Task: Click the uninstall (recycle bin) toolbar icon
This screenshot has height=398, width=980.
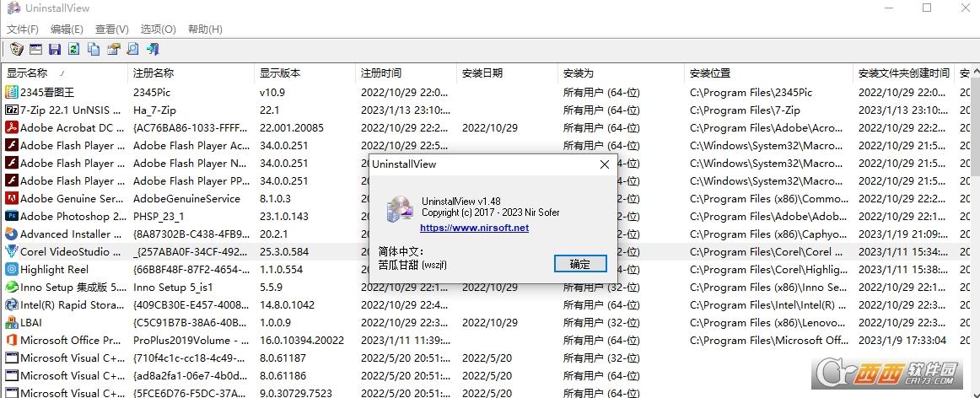Action: click(x=17, y=50)
